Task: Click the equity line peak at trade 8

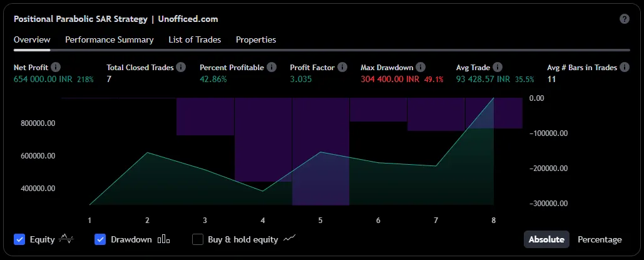Action: (494, 98)
